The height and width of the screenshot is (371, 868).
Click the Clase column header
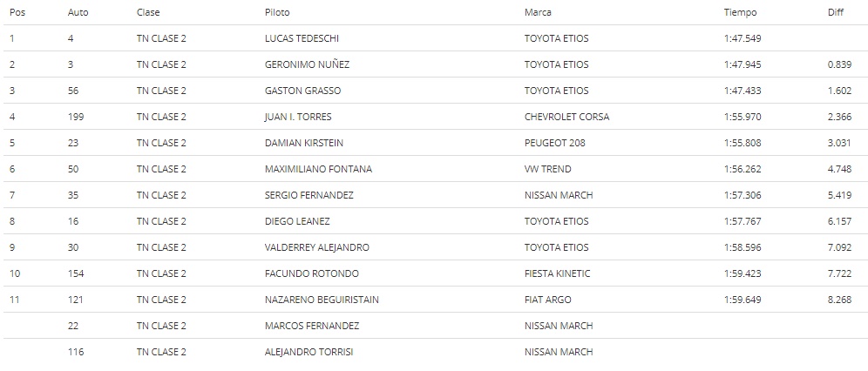(x=148, y=12)
